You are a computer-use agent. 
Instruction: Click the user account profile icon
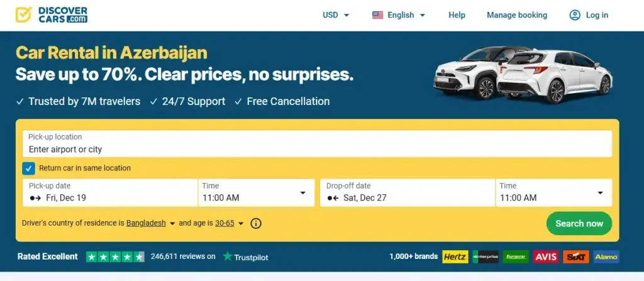point(575,15)
